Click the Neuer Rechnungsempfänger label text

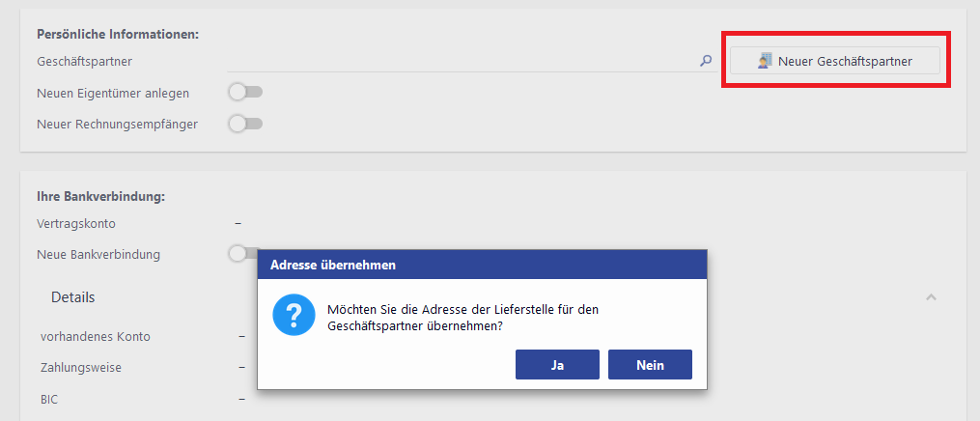click(x=117, y=124)
